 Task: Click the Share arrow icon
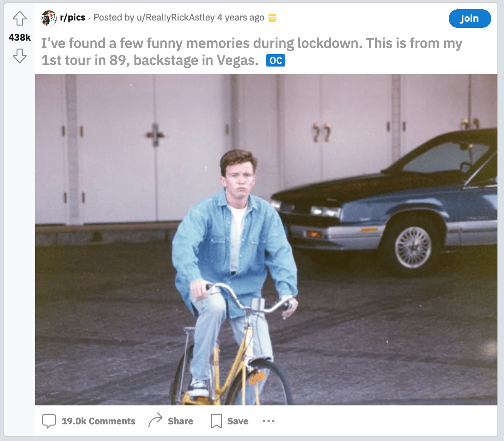click(155, 420)
